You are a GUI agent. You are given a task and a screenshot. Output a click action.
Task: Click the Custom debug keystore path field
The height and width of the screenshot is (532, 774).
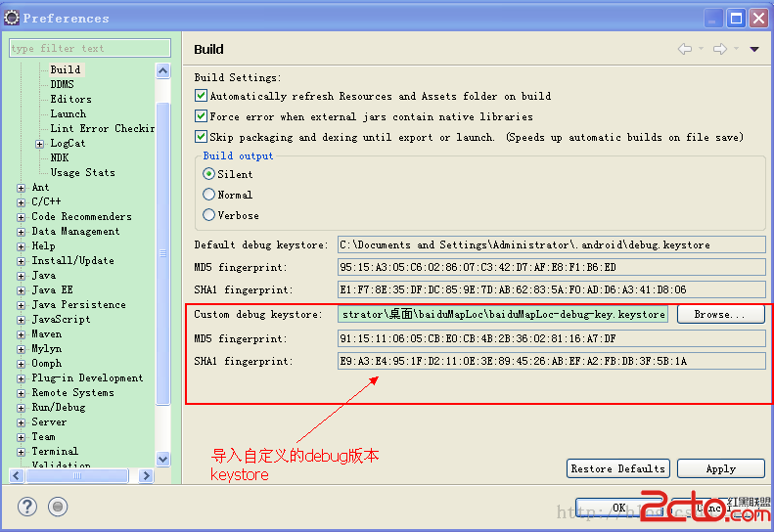tap(503, 314)
